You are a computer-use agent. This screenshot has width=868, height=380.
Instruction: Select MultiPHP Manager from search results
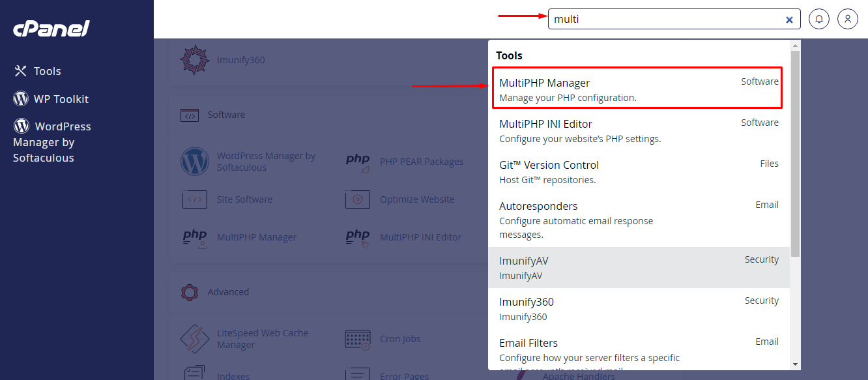click(636, 90)
